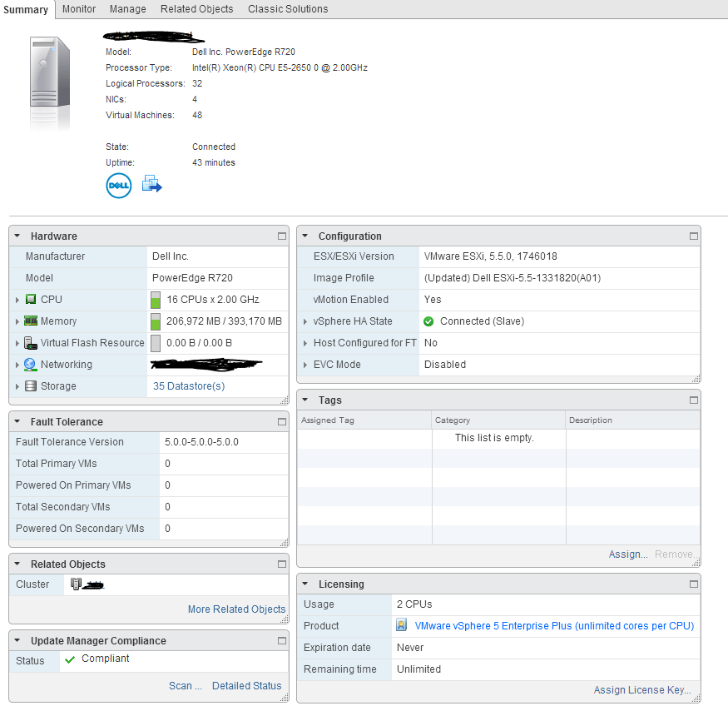Open the Monitor tab
The width and height of the screenshot is (728, 706).
(x=79, y=9)
